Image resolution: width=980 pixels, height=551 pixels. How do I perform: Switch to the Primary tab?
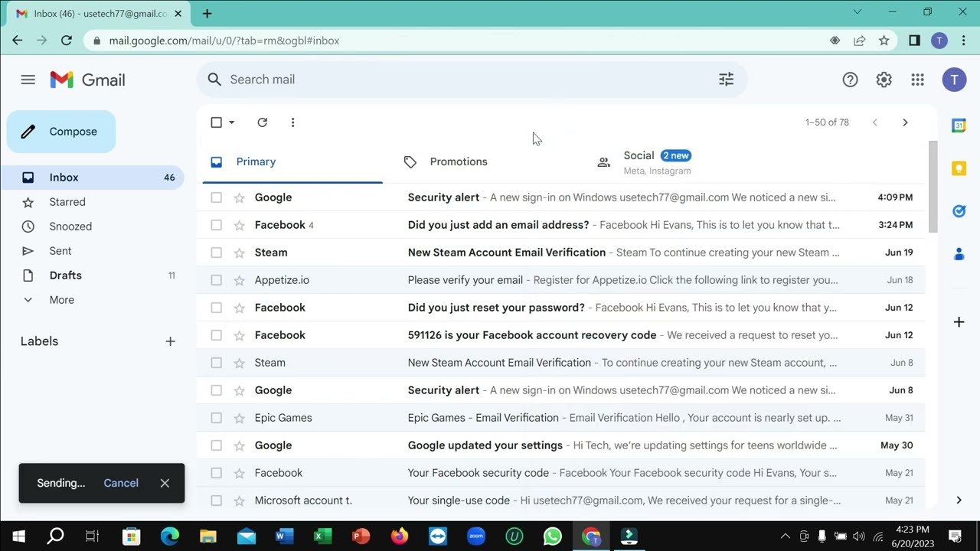(x=292, y=161)
